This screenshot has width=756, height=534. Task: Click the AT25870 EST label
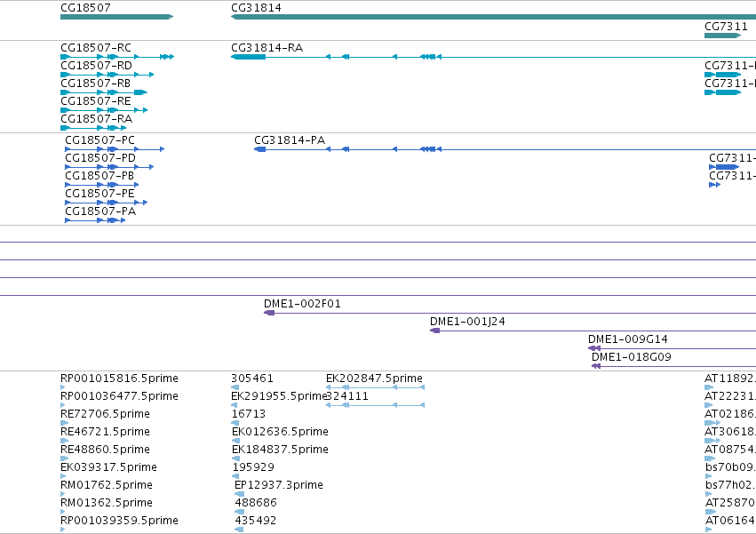coord(730,503)
